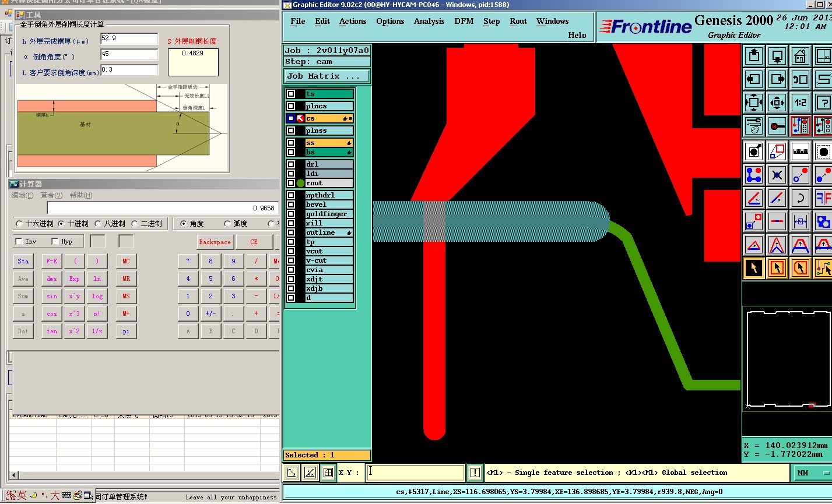832x504 pixels.
Task: Toggle the outline layer checkbox
Action: pos(291,232)
